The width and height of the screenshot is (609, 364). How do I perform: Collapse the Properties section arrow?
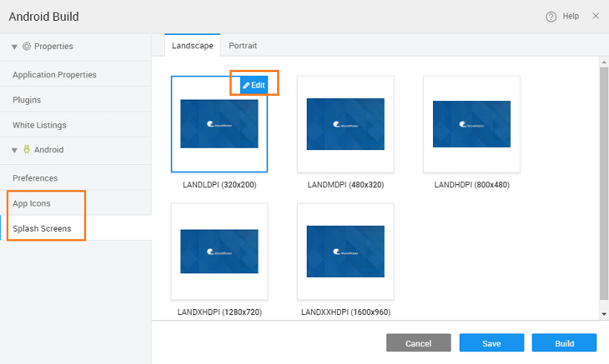[15, 47]
